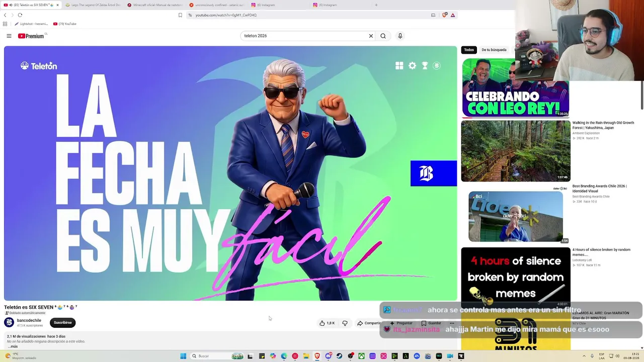Go back in browser history

click(x=5, y=15)
